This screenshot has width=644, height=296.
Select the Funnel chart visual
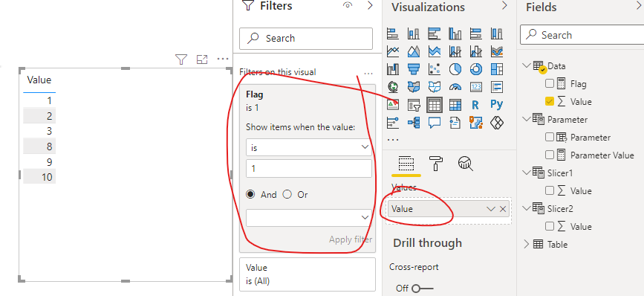[x=414, y=69]
